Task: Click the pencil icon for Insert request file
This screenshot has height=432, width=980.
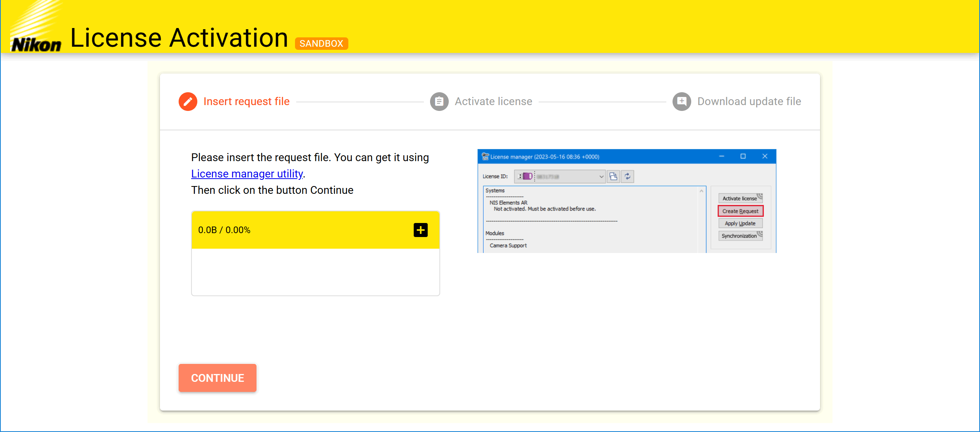Action: tap(188, 102)
